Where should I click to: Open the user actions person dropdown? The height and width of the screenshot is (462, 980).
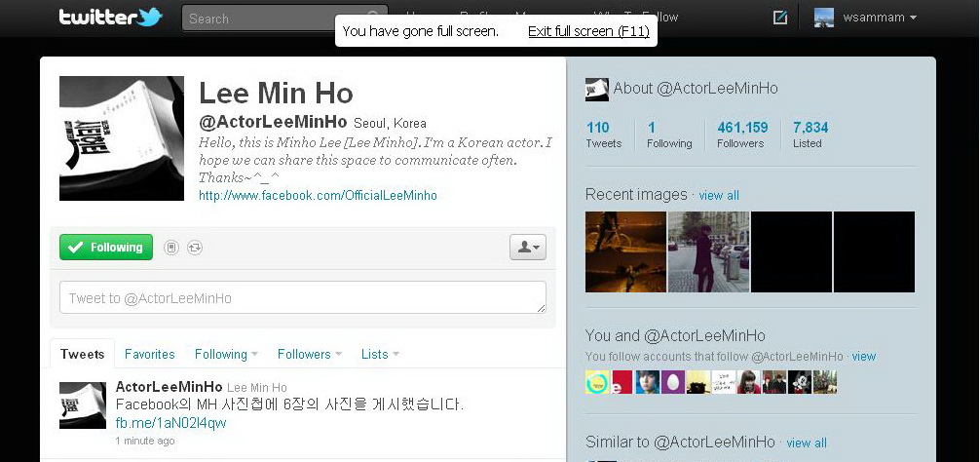pyautogui.click(x=528, y=248)
